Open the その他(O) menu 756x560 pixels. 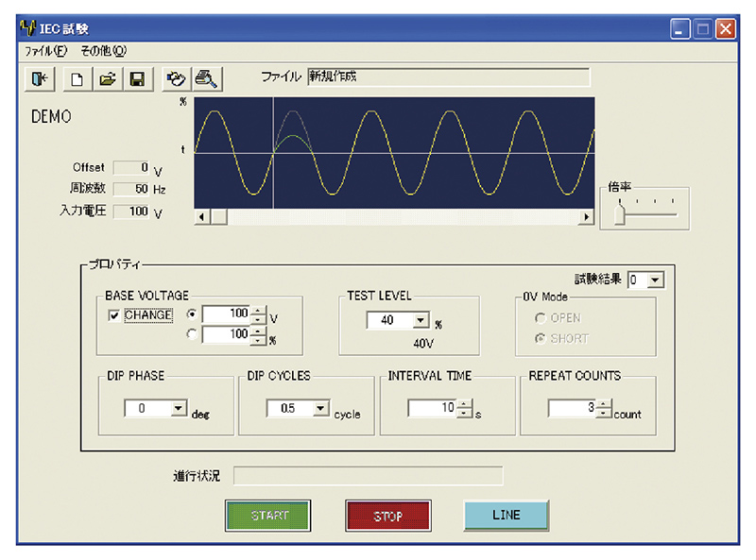tap(103, 51)
